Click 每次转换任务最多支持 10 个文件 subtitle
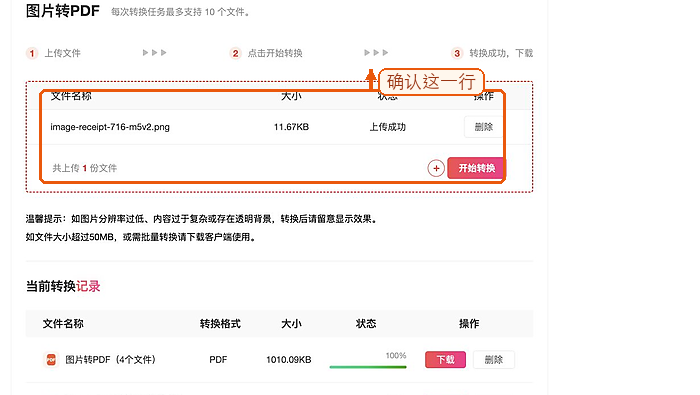 [x=180, y=12]
